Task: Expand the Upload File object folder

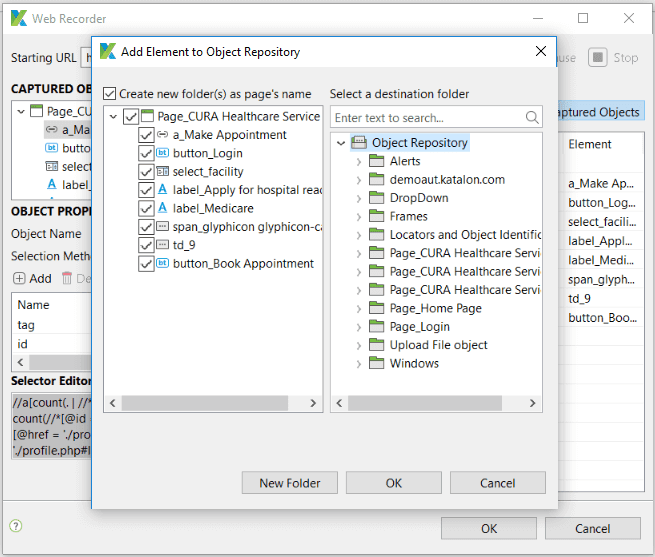Action: [358, 346]
